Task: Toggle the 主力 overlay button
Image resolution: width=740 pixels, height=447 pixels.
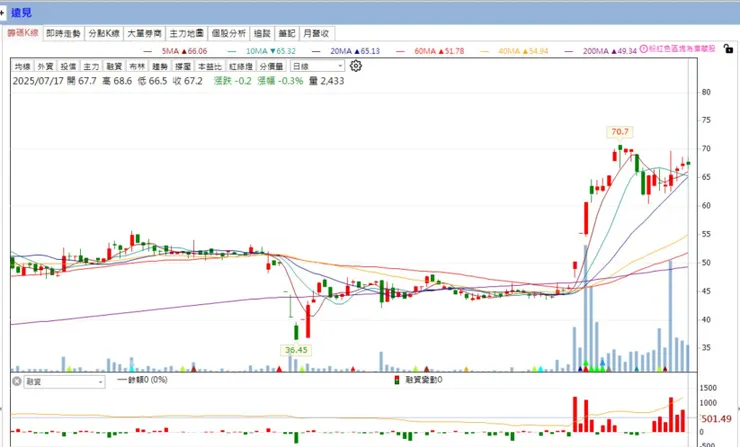Action: tap(91, 66)
